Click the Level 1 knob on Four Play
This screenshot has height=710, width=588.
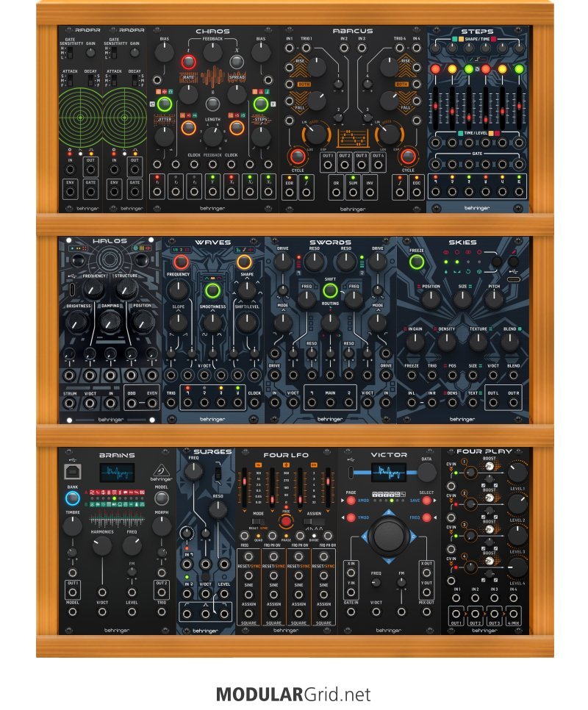click(x=517, y=473)
